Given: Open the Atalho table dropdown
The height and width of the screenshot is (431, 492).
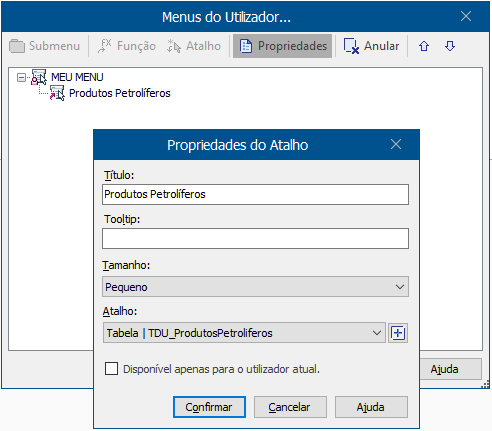Looking at the screenshot, I should click(x=244, y=333).
